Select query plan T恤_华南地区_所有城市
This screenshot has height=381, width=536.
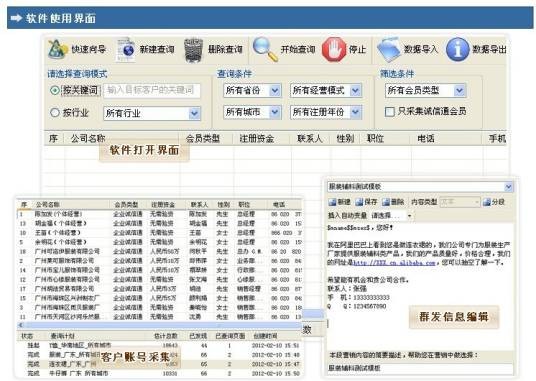pos(159,345)
